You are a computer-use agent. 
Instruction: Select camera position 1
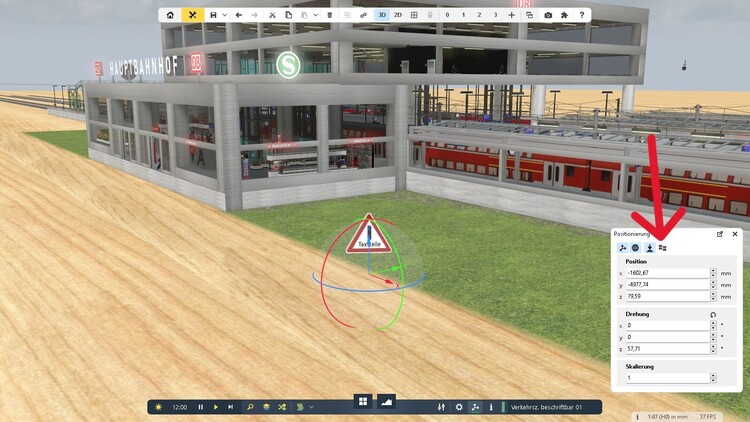pyautogui.click(x=463, y=15)
